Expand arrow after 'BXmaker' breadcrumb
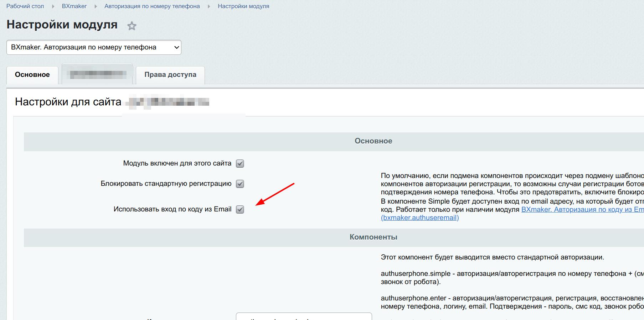The image size is (644, 320). pyautogui.click(x=96, y=6)
